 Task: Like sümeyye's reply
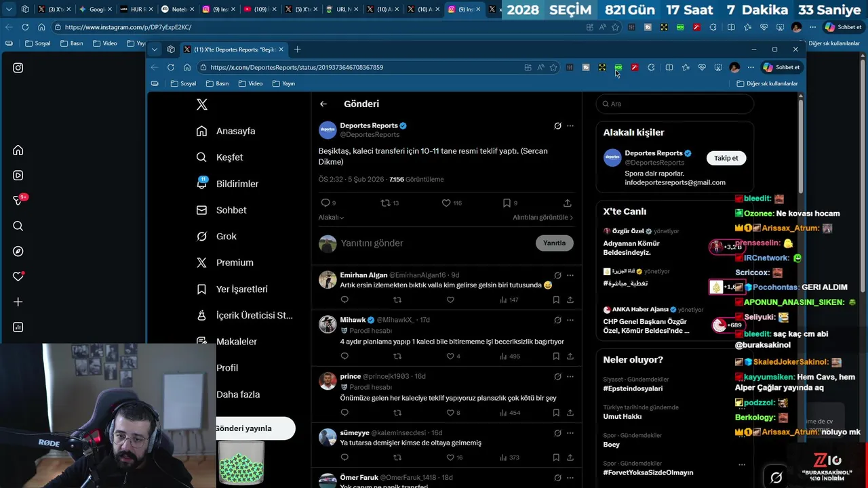(450, 457)
